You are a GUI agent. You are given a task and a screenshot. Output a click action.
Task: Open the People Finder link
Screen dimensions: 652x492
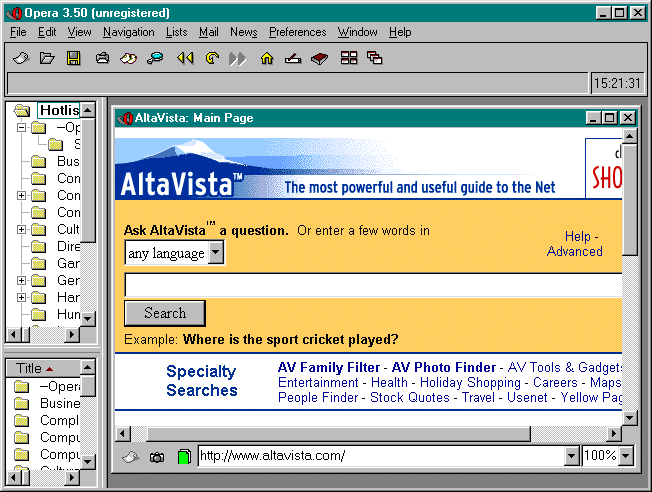(x=318, y=397)
